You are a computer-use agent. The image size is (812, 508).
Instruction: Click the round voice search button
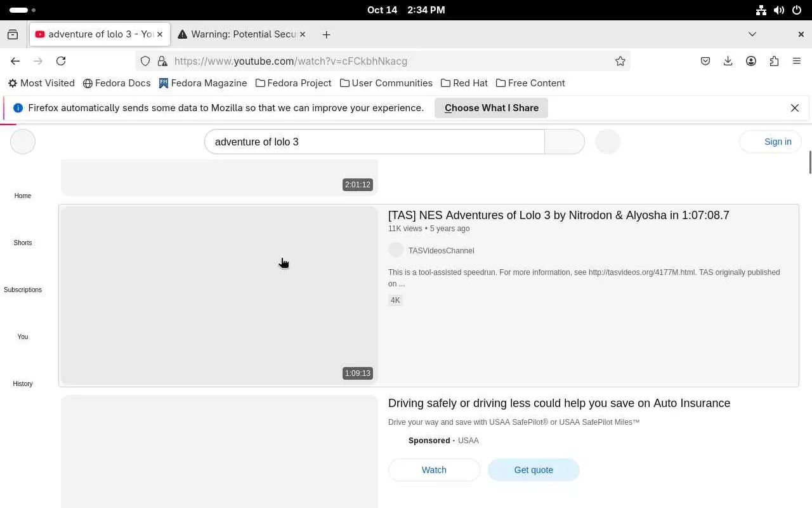608,142
